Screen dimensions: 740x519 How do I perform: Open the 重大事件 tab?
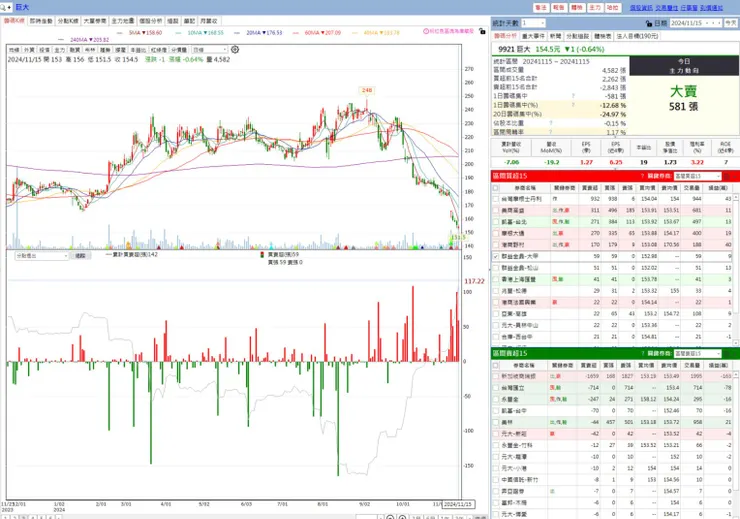534,36
